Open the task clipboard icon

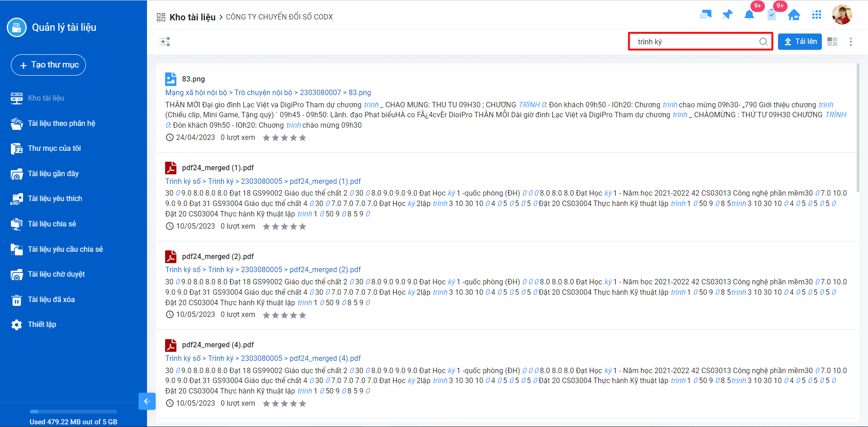point(772,15)
